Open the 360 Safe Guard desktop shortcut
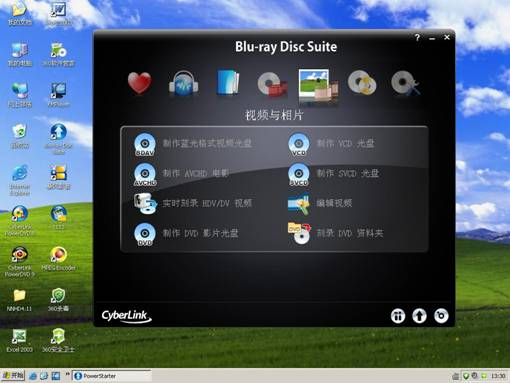Image resolution: width=510 pixels, height=383 pixels. [59, 341]
